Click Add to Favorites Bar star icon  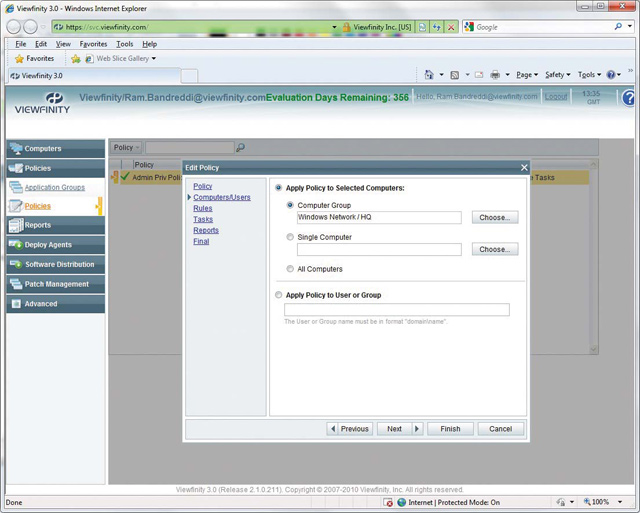[76, 59]
